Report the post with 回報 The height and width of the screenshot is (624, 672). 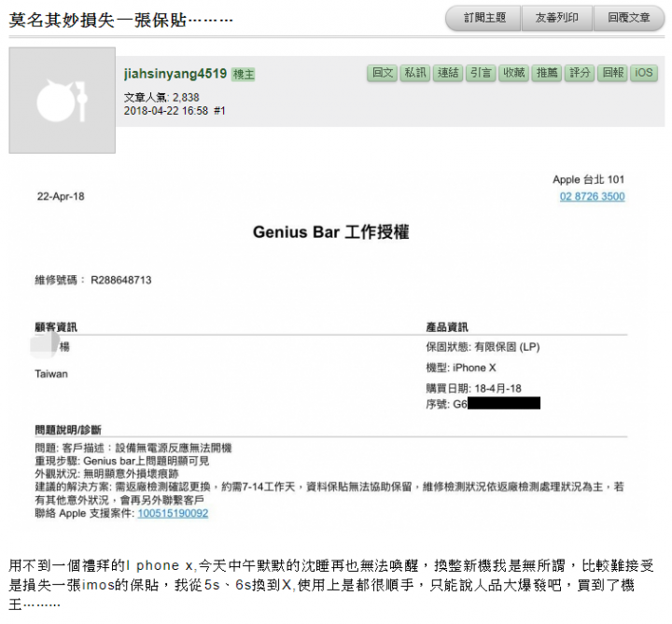[612, 73]
